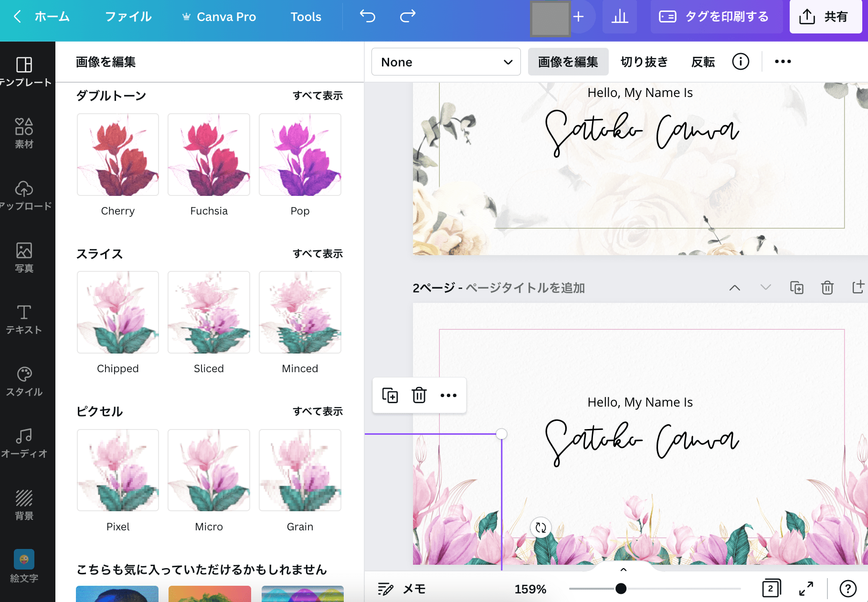This screenshot has width=868, height=602.
Task: Duplicate image via floating toolbar copy icon
Action: point(391,395)
